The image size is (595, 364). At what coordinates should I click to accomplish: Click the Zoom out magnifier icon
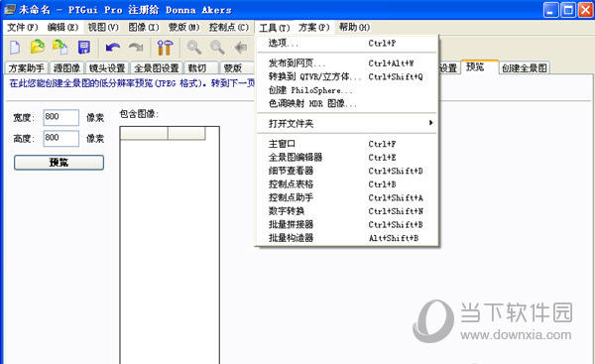[217, 48]
